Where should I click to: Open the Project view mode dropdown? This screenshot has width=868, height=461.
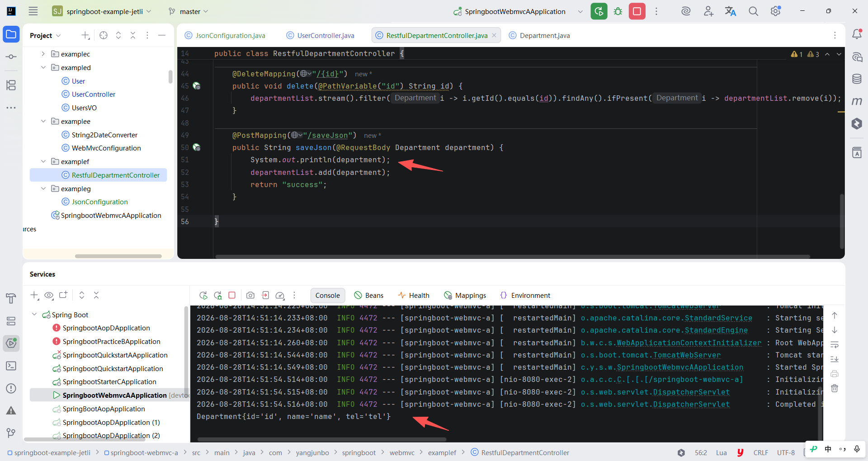(45, 35)
